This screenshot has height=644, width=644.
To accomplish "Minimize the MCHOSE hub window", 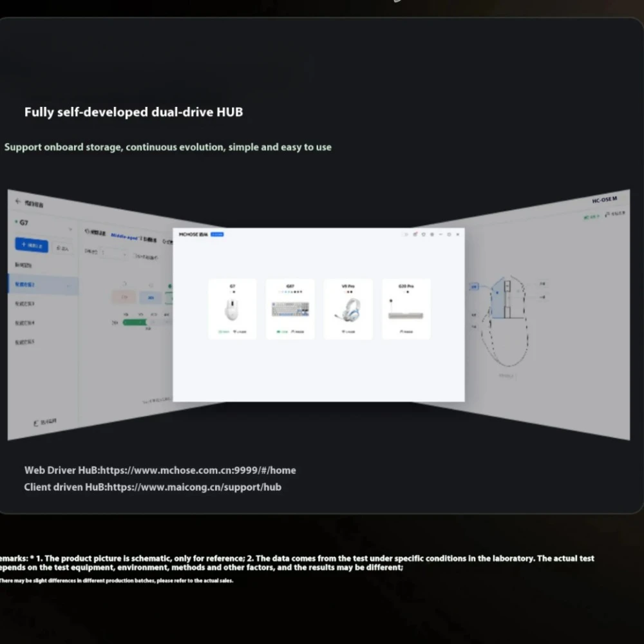I will 440,234.
